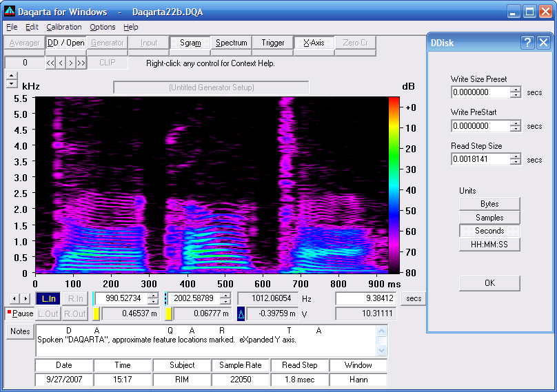Click the yellow marker beside 0.46537 m
Screen dimensions: 557x392
[97, 314]
